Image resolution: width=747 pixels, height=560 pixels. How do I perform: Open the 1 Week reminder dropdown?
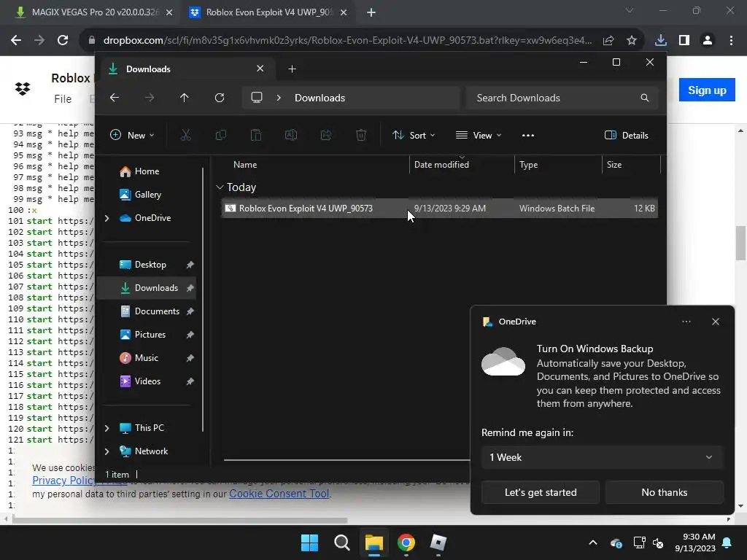602,457
